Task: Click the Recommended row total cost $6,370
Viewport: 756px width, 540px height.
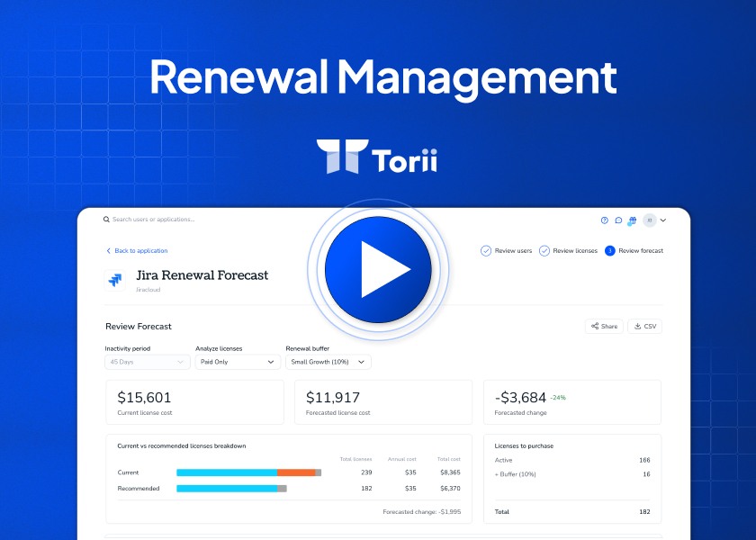Action: 450,489
